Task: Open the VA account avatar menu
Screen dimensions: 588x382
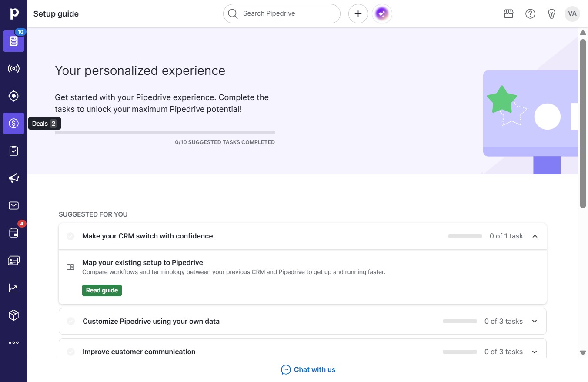Action: coord(572,14)
